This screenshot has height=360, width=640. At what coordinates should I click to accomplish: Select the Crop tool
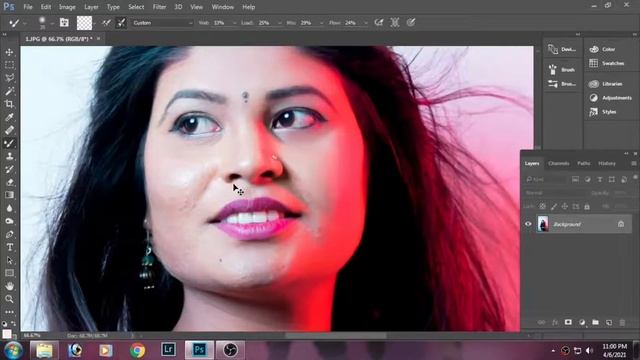pyautogui.click(x=9, y=104)
